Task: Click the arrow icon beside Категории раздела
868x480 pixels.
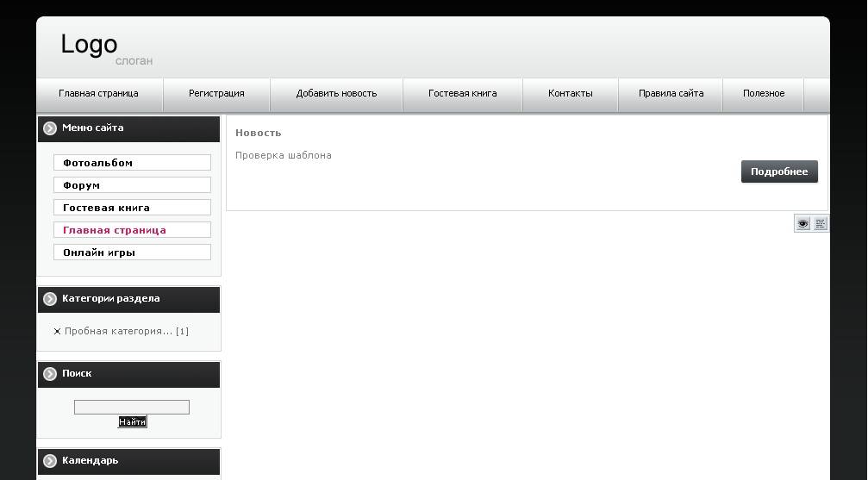Action: 50,299
